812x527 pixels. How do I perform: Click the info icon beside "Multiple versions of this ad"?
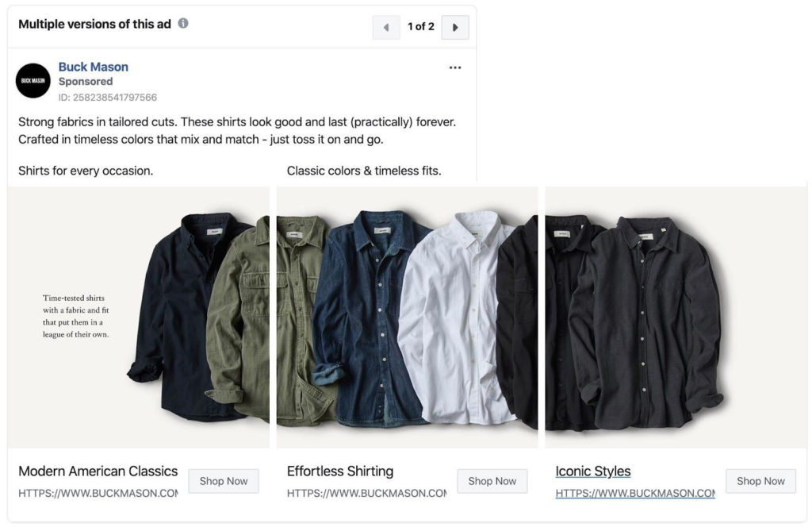[183, 24]
